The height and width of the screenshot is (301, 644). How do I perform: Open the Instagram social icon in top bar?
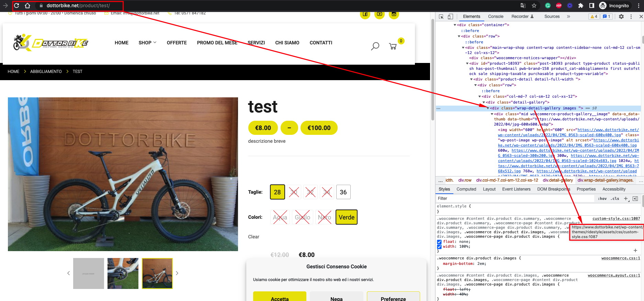tap(394, 14)
